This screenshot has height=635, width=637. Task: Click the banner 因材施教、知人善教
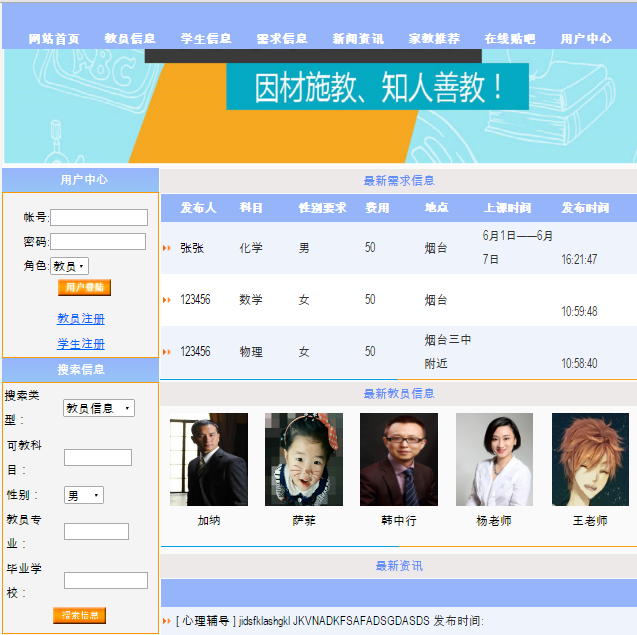click(x=377, y=87)
